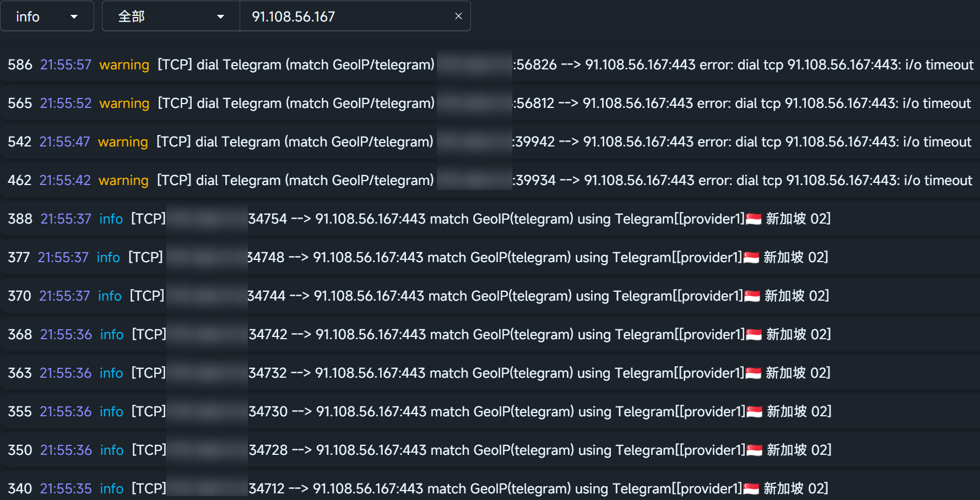Click the timestamp 21:55:47
The height and width of the screenshot is (500, 980).
click(x=64, y=142)
